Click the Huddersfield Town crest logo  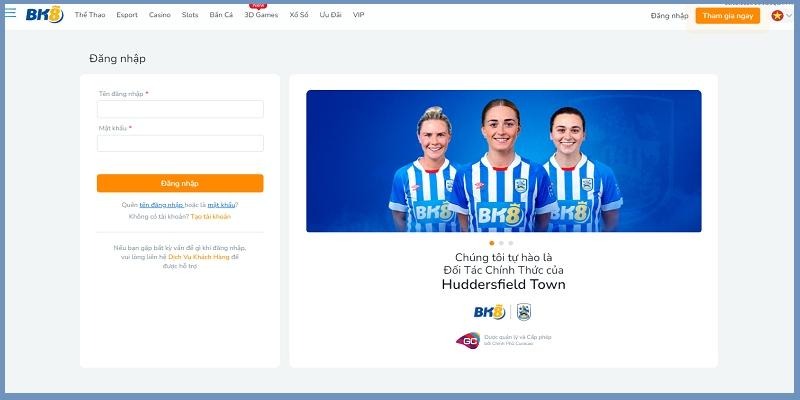pyautogui.click(x=523, y=312)
